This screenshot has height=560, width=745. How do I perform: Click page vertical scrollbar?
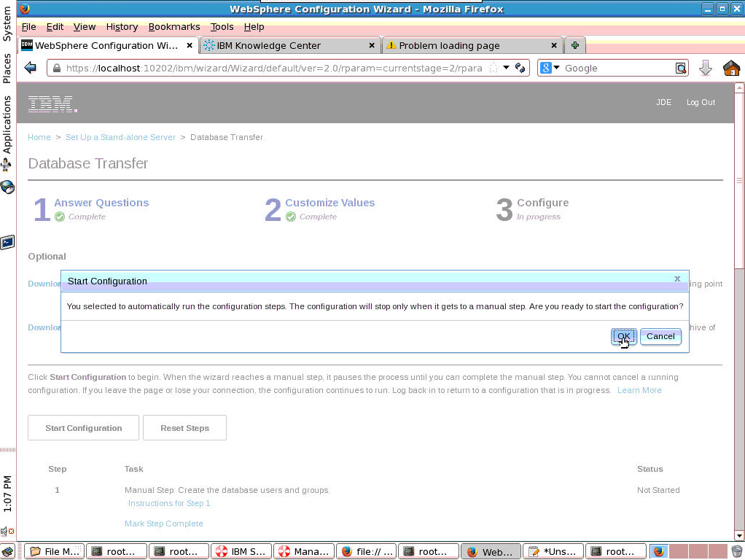click(x=739, y=181)
